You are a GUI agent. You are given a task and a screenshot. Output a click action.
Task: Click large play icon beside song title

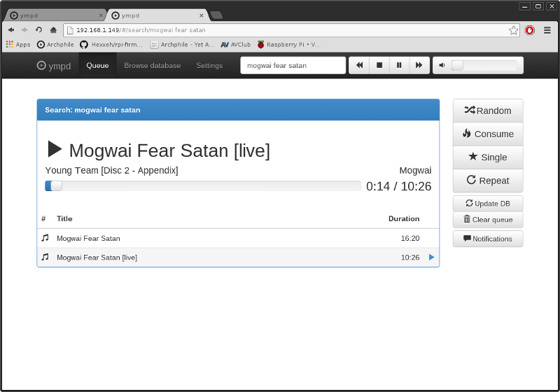[55, 149]
